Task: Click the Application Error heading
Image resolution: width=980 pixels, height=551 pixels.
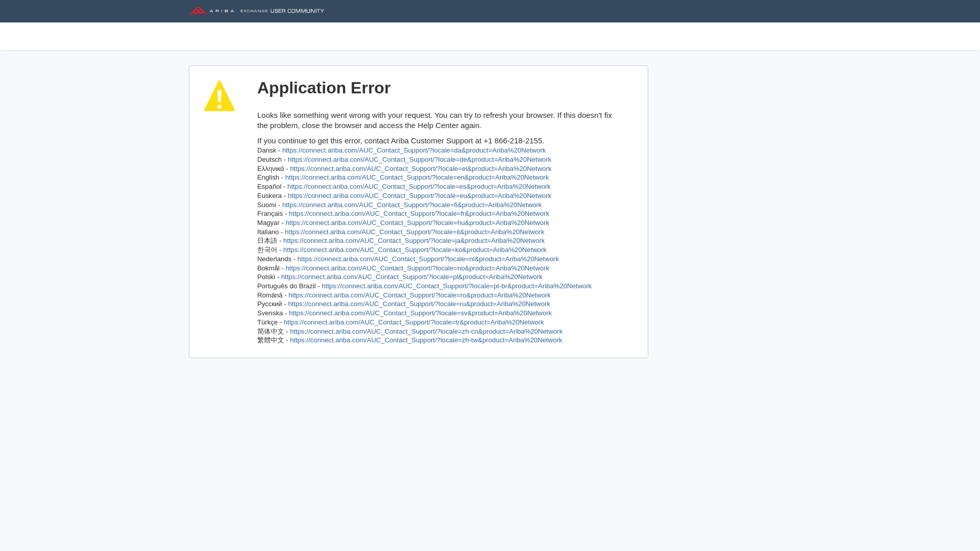Action: pyautogui.click(x=324, y=88)
